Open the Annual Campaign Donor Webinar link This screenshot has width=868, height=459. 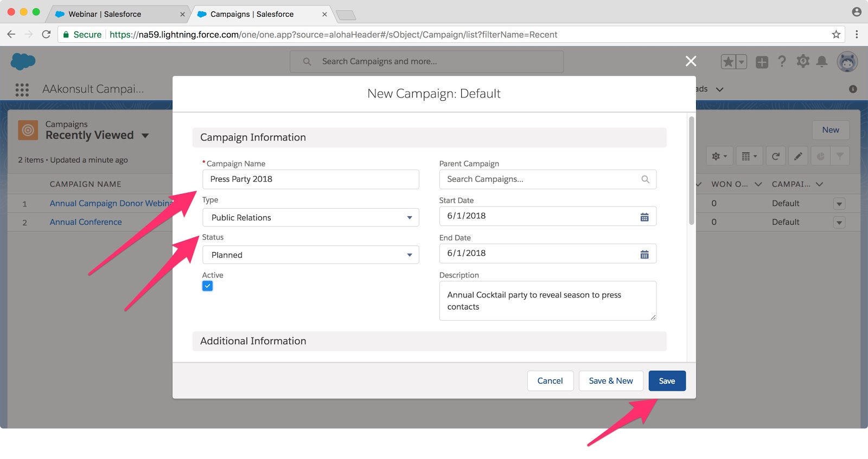coord(110,203)
